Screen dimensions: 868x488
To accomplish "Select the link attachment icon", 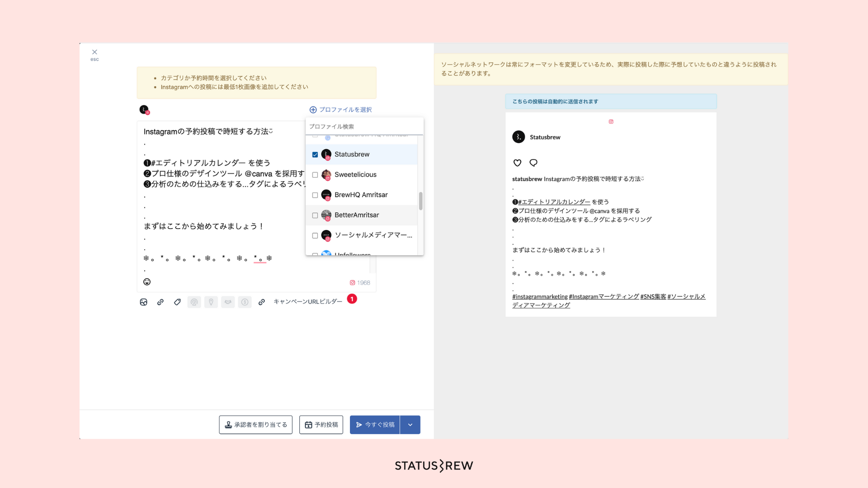I will tap(160, 301).
